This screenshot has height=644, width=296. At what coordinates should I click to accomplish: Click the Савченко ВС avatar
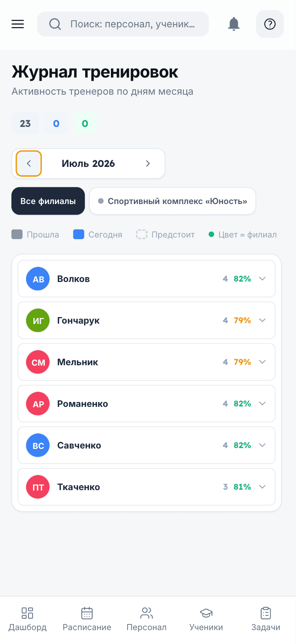[38, 445]
